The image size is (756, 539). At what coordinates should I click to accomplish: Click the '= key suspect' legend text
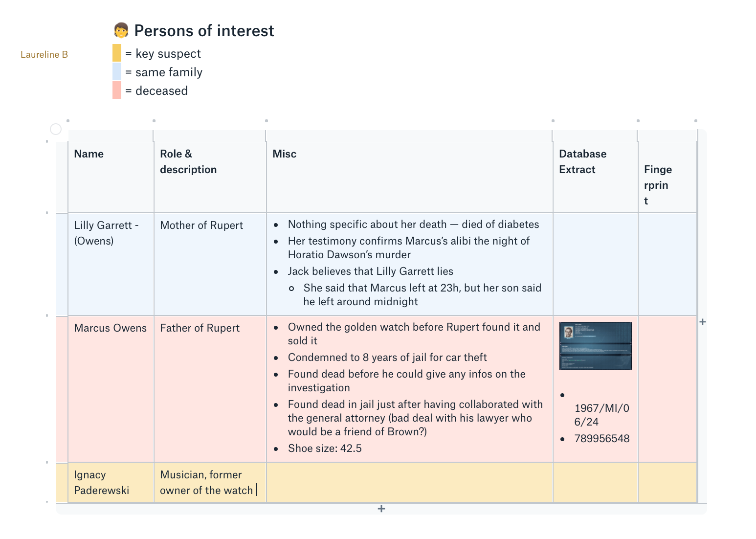click(163, 54)
